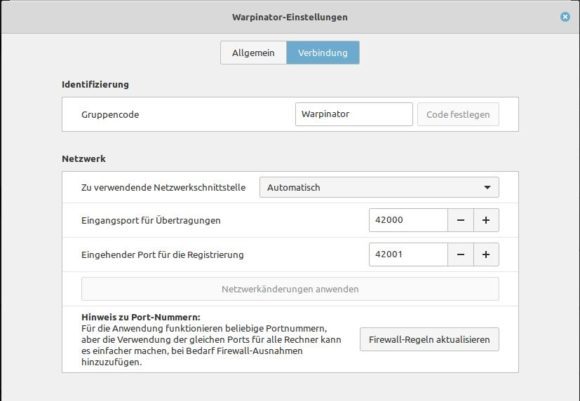
Task: Select the Verbindung tab
Action: tap(323, 53)
